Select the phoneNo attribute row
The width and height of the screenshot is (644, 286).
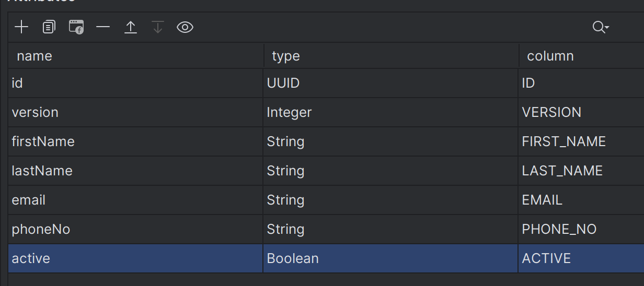(326, 229)
